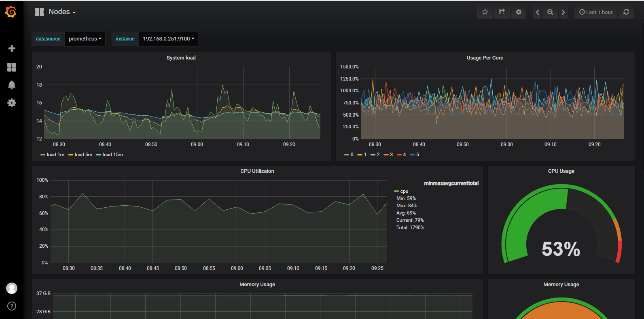Click the 1500.0% axis label in Usage Per Core
Image resolution: width=644 pixels, height=319 pixels.
tap(350, 67)
